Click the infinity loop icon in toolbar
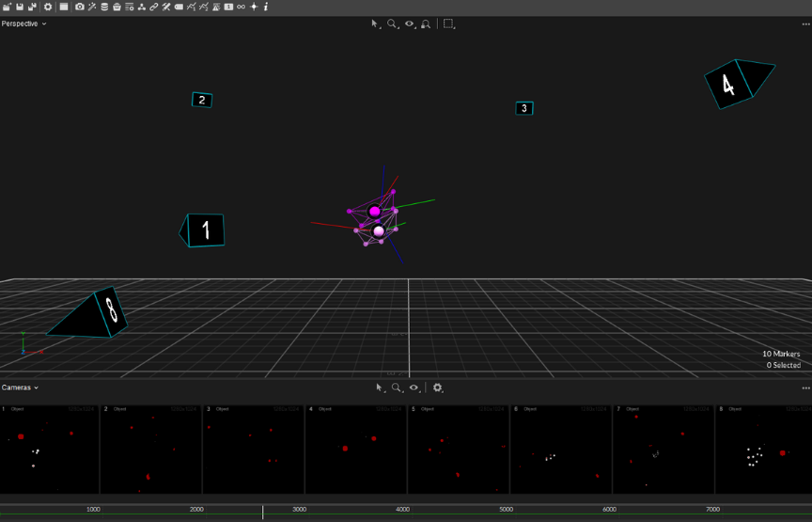 (x=241, y=7)
